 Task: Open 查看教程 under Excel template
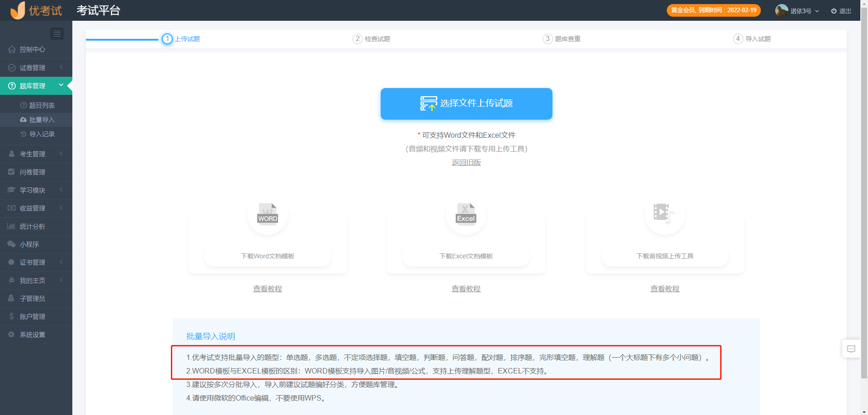click(x=466, y=289)
